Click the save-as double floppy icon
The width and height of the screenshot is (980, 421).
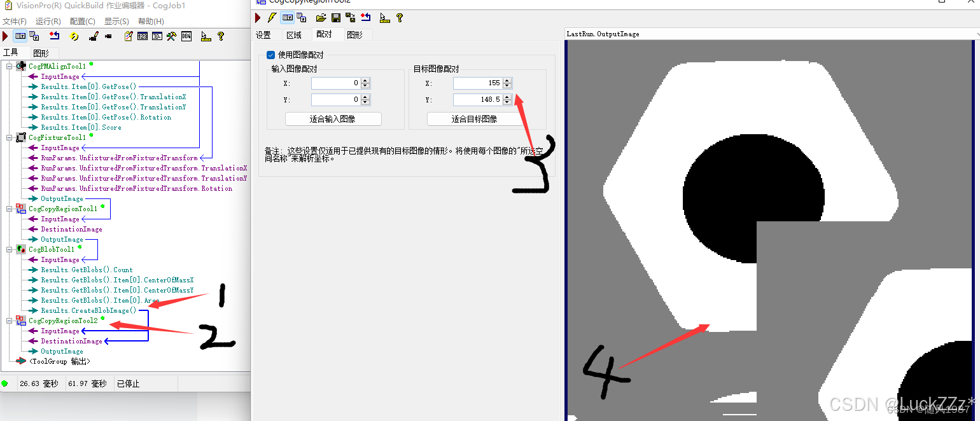click(351, 17)
